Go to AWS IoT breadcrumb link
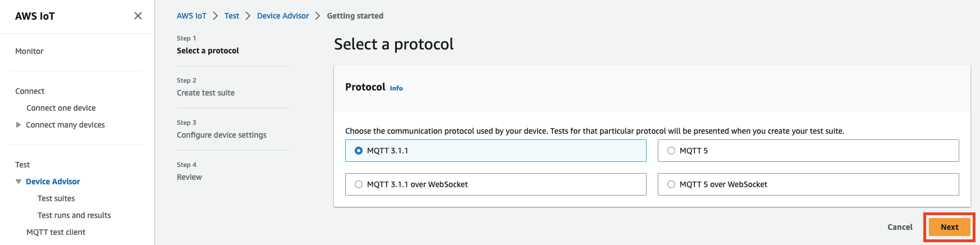980x245 pixels. coord(191,16)
